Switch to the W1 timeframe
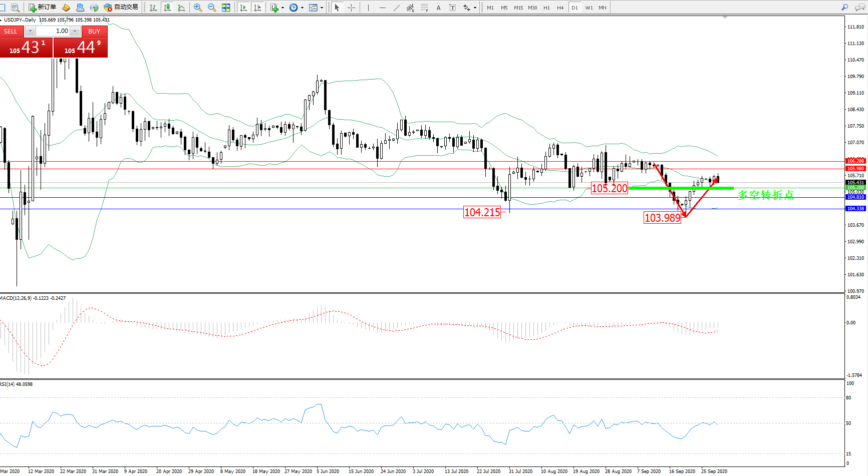The width and height of the screenshot is (868, 476). tap(589, 8)
